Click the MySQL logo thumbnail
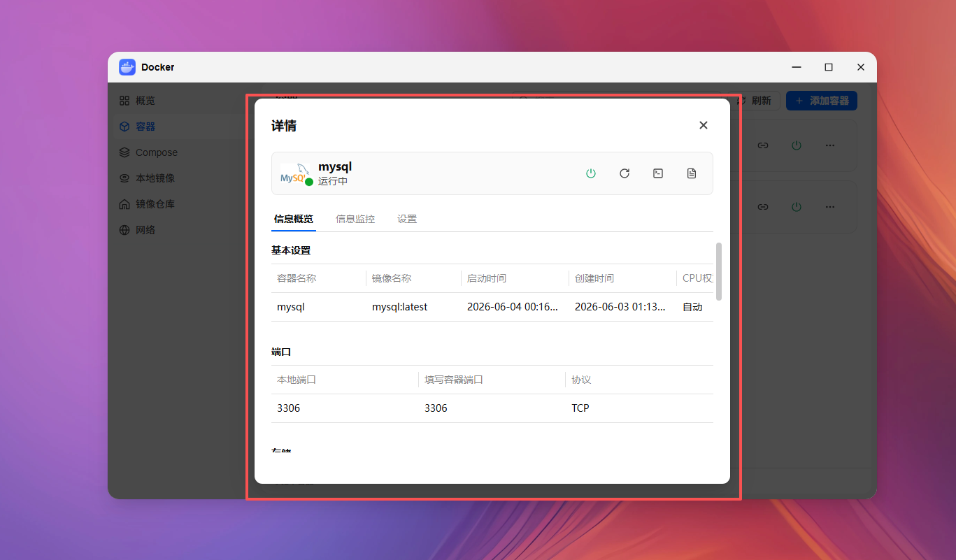 click(295, 174)
